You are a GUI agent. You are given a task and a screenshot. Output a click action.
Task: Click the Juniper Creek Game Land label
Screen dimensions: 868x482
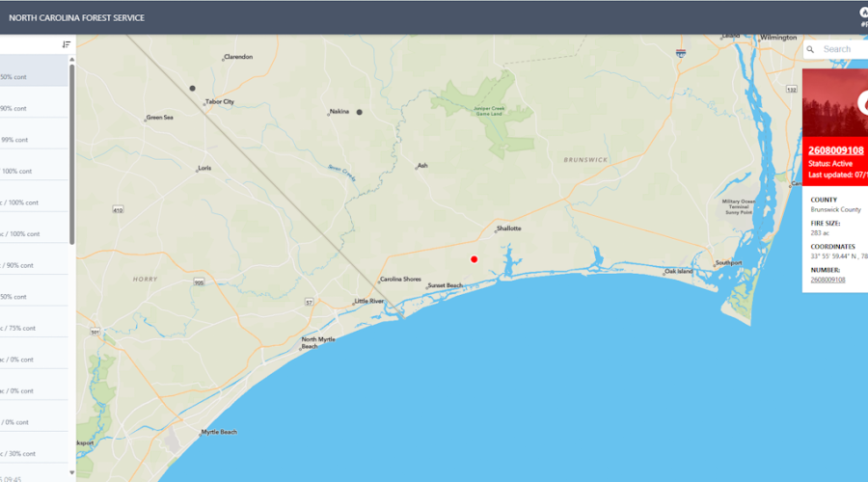click(x=489, y=111)
